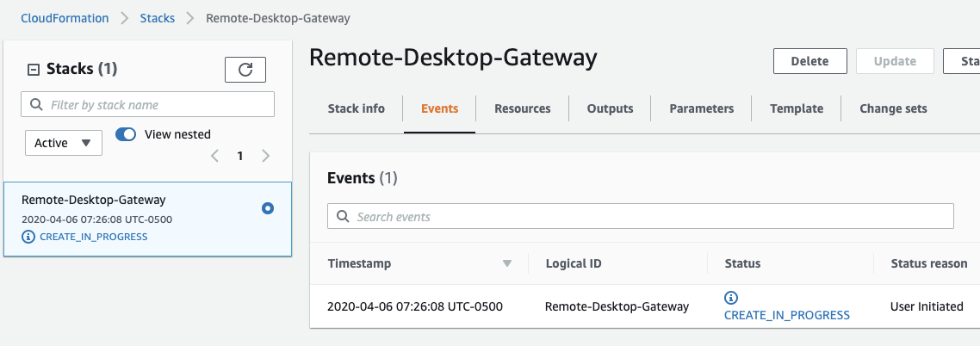
Task: Open the Stack info tab
Action: point(357,108)
